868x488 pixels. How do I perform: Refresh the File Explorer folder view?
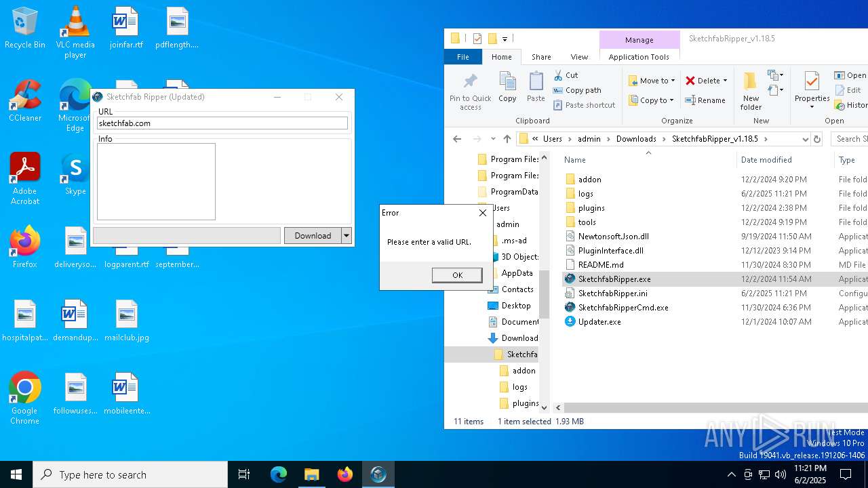coord(817,139)
